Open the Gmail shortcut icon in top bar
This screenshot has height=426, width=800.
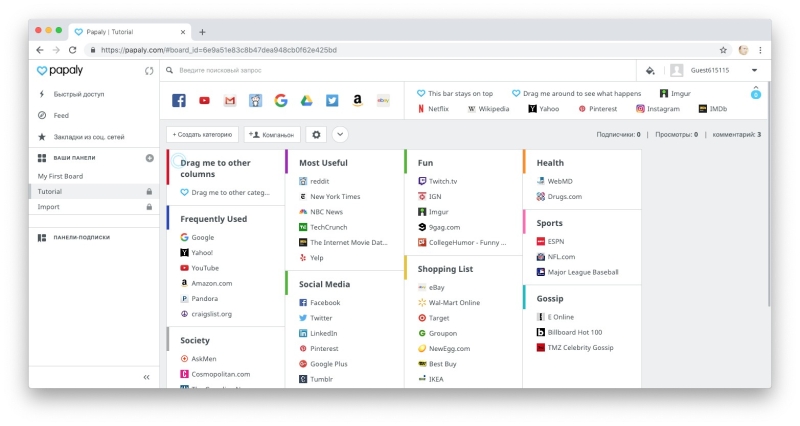(230, 101)
